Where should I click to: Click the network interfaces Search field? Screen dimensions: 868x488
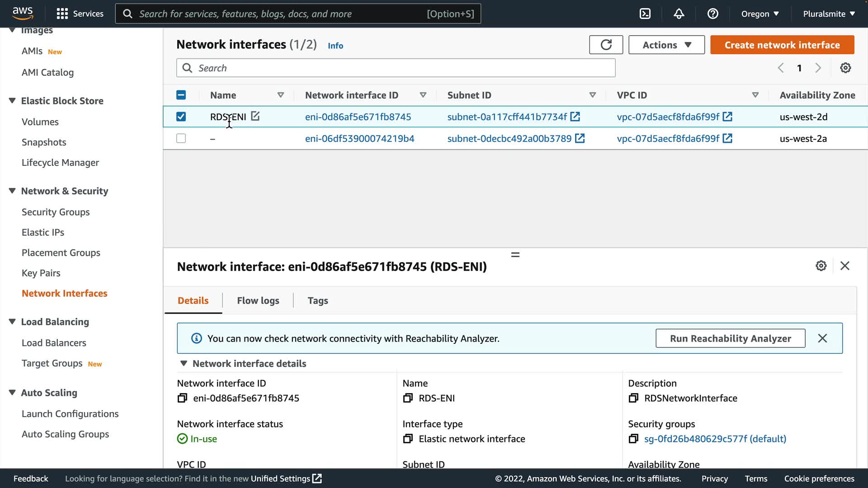pyautogui.click(x=396, y=68)
